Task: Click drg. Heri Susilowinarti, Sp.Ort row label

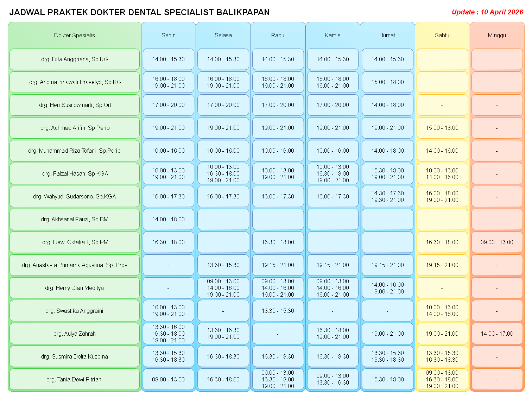Action: pos(74,105)
